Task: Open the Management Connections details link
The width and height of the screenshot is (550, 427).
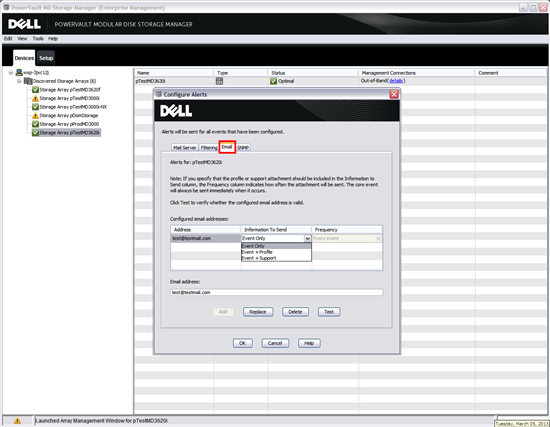Action: pyautogui.click(x=396, y=81)
